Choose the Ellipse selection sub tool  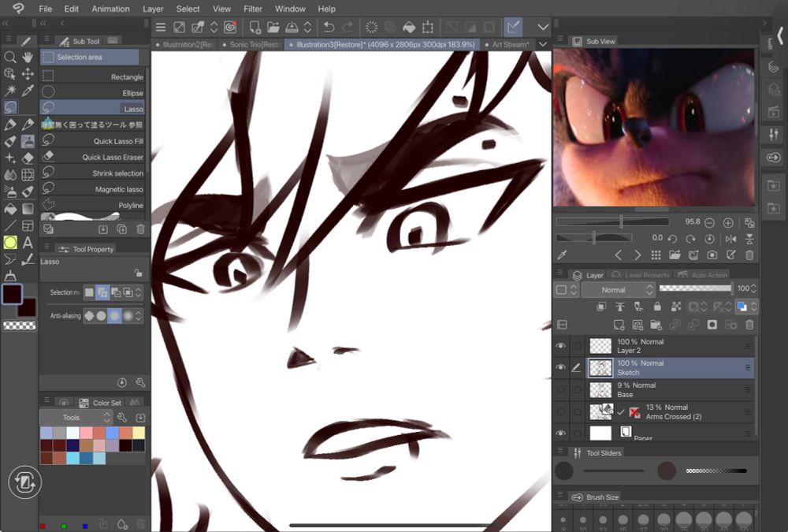coord(92,92)
